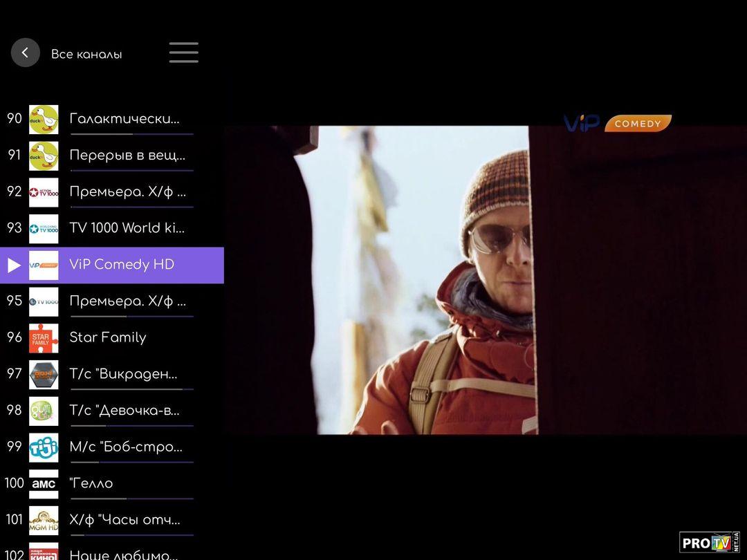Switch to channel 93 TV 1000 World kino
Viewport: 747px width, 560px height.
coord(127,228)
